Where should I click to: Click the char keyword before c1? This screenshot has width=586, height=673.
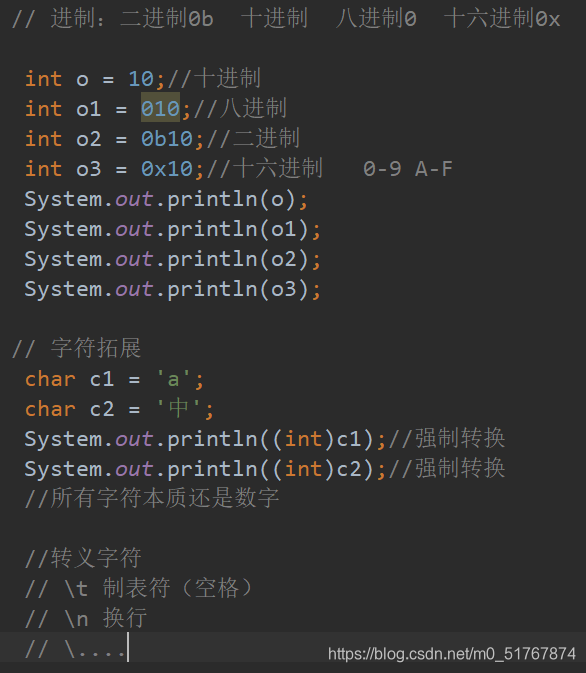point(50,379)
